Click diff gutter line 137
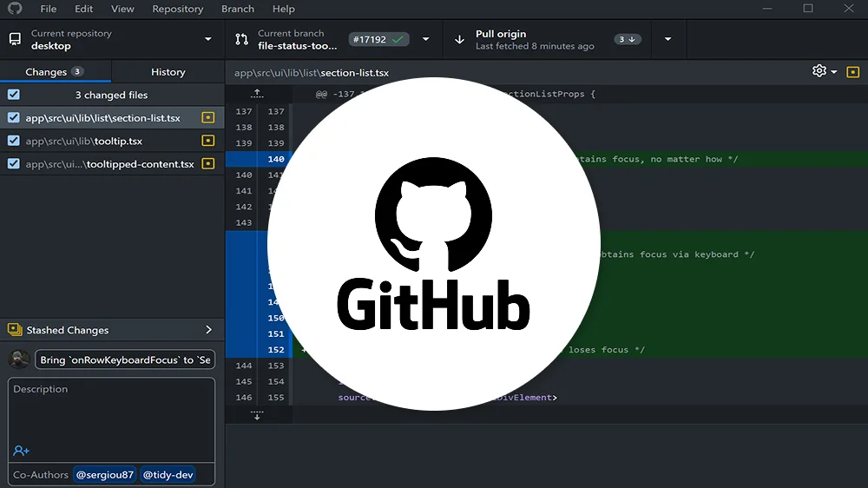The width and height of the screenshot is (868, 488). coord(244,111)
